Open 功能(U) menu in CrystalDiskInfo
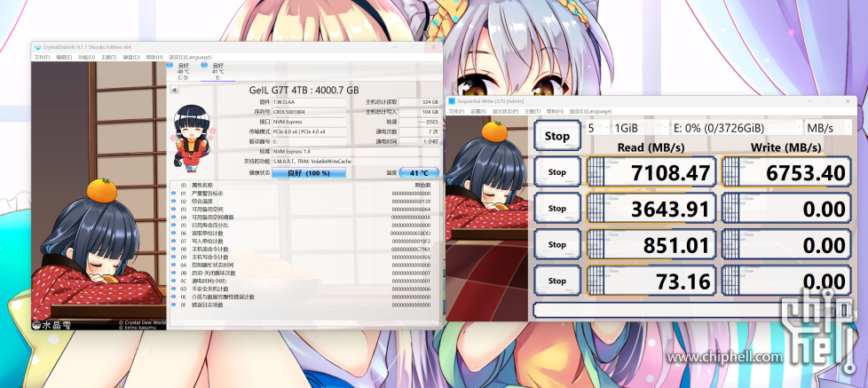The width and height of the screenshot is (868, 388). pos(86,57)
